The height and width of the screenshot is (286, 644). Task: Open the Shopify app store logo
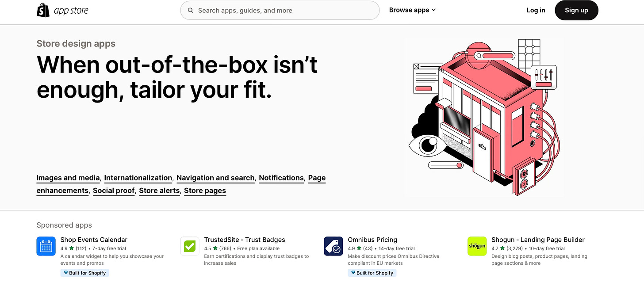point(62,10)
